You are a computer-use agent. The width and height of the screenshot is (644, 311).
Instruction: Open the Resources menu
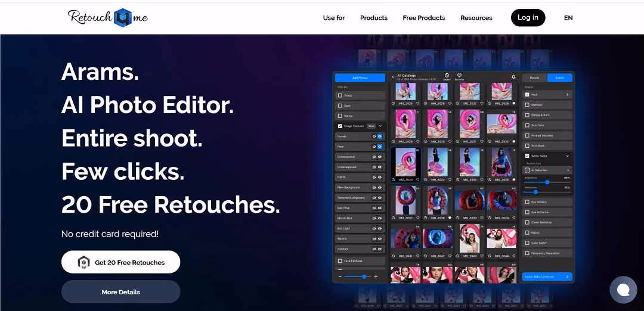(476, 18)
